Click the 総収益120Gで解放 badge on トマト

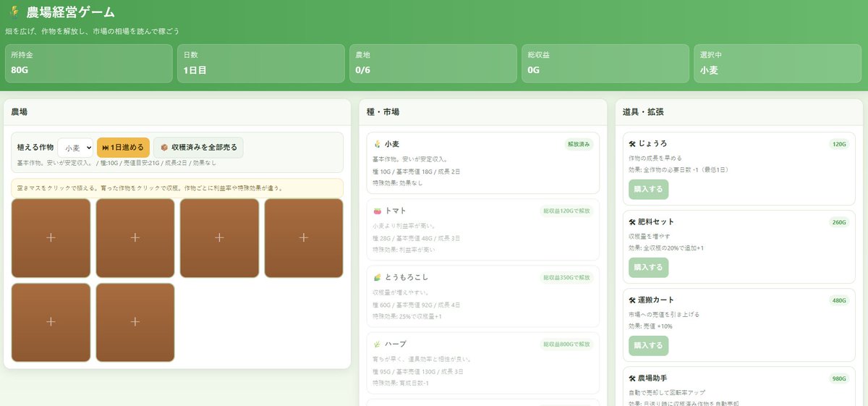click(566, 211)
